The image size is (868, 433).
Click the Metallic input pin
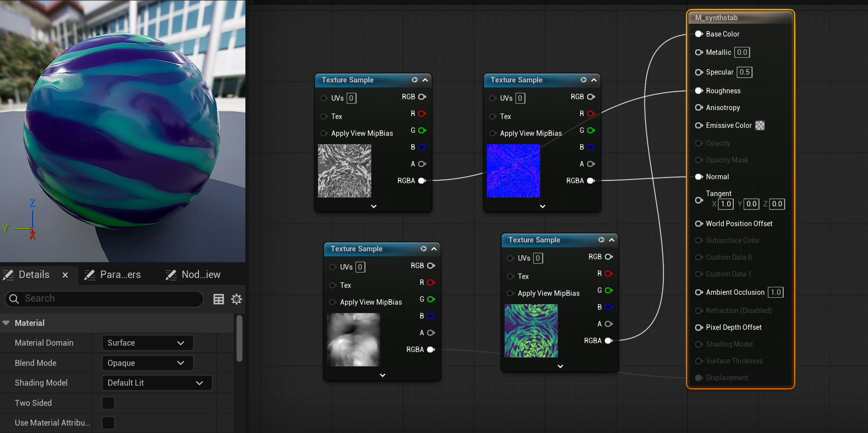[699, 52]
